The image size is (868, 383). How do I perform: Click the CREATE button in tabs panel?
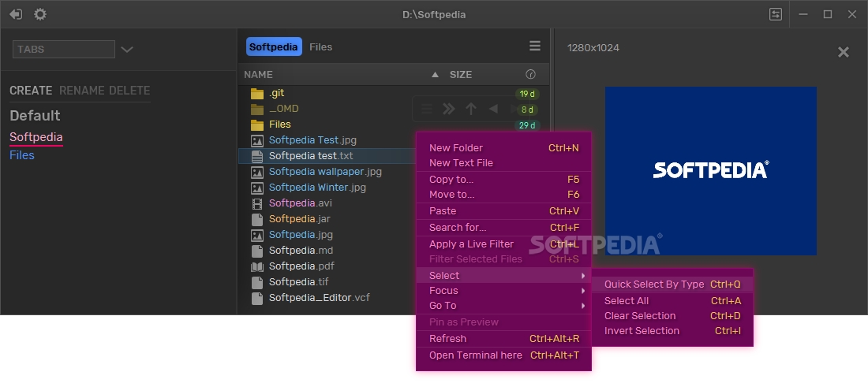[31, 91]
